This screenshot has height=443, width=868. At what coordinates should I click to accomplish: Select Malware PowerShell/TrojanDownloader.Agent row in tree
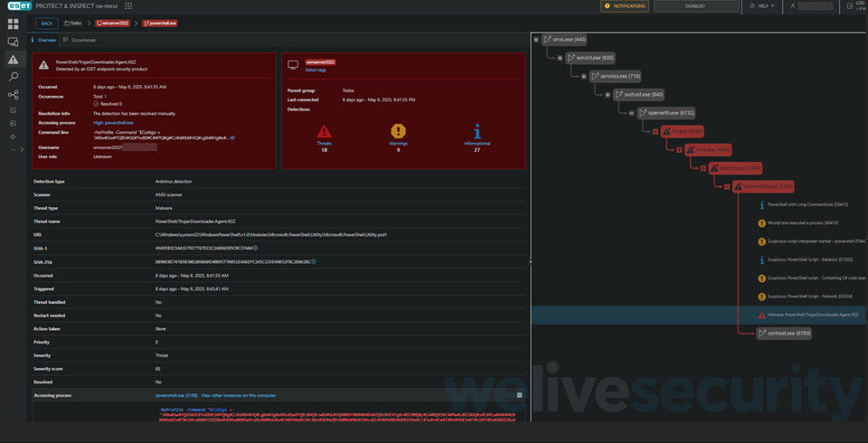point(699,315)
